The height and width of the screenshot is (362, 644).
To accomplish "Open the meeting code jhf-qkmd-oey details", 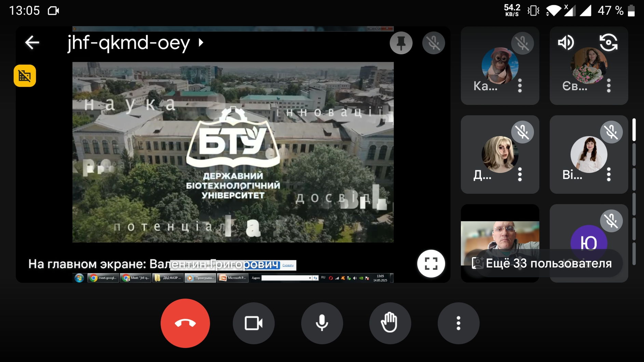I will tap(135, 43).
